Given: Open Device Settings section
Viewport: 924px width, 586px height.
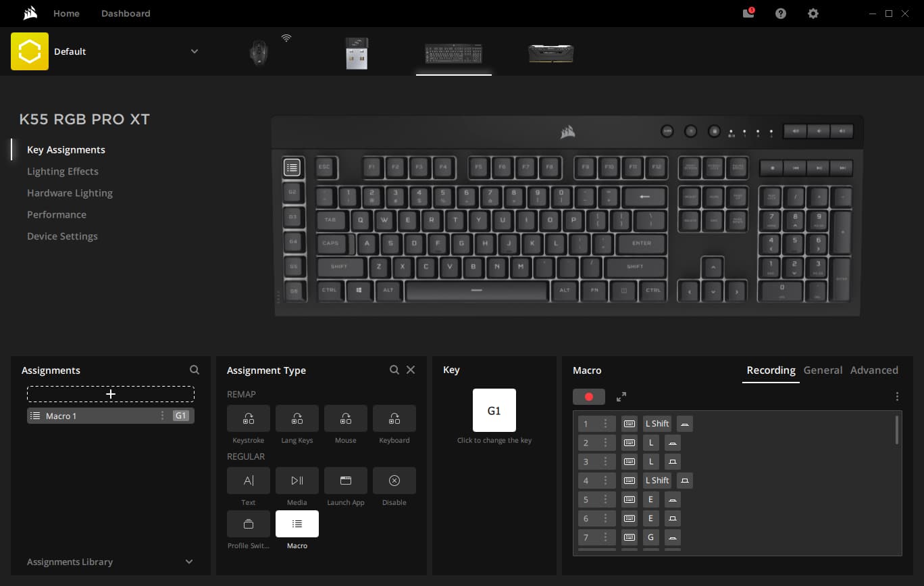Looking at the screenshot, I should [62, 236].
